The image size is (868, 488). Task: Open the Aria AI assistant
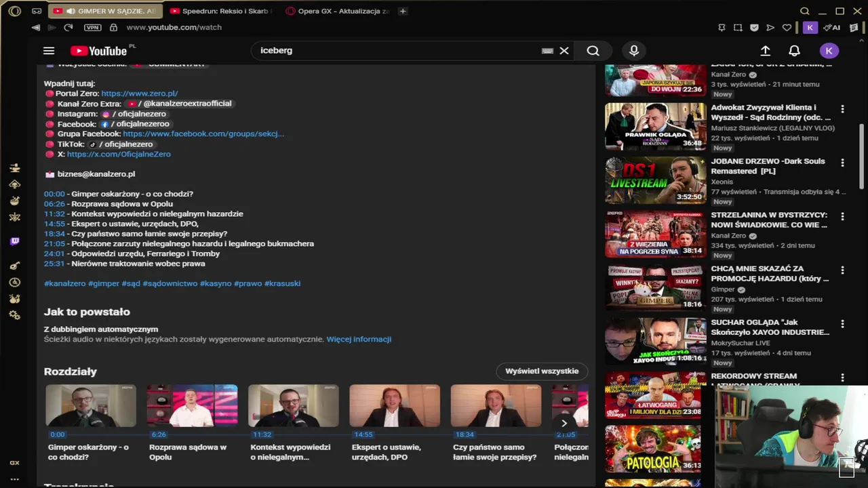pyautogui.click(x=831, y=27)
